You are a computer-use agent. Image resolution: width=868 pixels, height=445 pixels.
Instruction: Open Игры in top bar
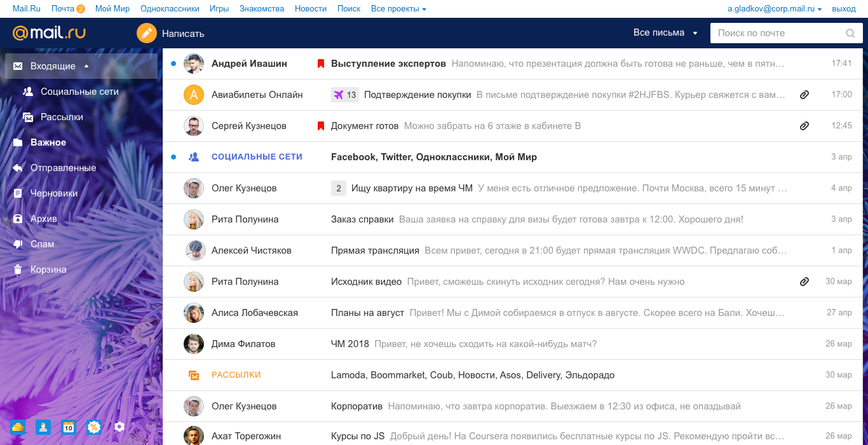pos(219,9)
